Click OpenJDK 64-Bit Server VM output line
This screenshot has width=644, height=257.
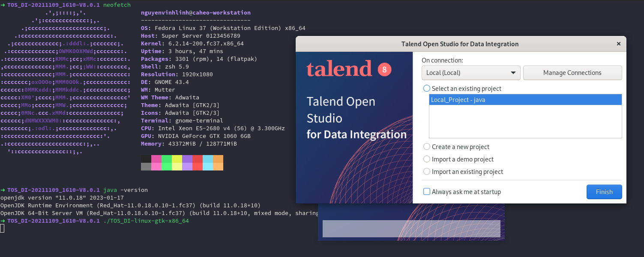[x=159, y=213]
